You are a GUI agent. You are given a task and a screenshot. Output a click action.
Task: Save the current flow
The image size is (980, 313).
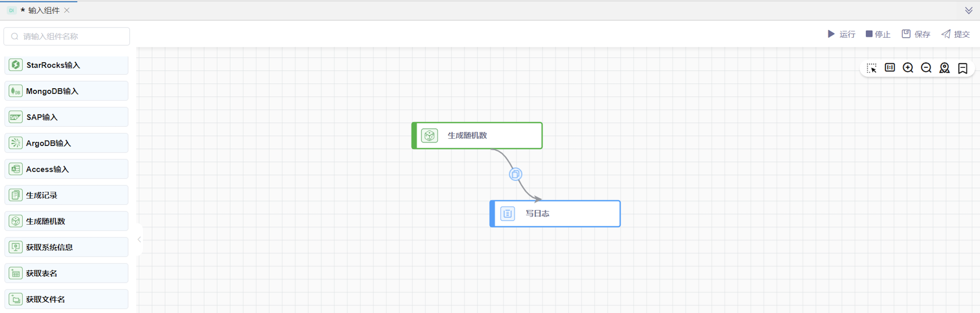[916, 34]
